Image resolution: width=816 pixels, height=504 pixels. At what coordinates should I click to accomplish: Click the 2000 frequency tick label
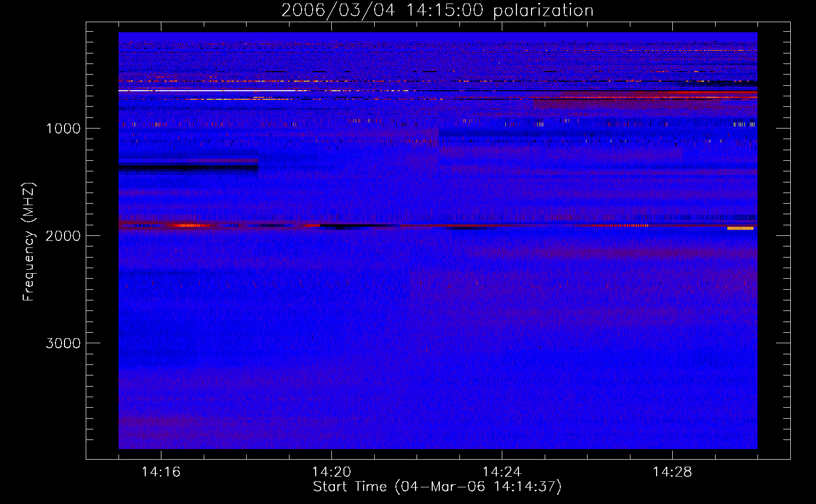click(63, 236)
